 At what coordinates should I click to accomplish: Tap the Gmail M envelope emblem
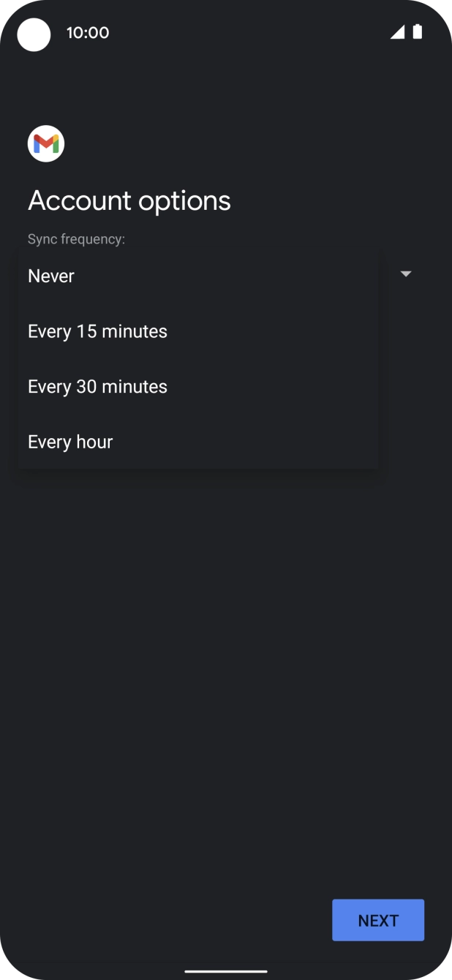pos(45,143)
